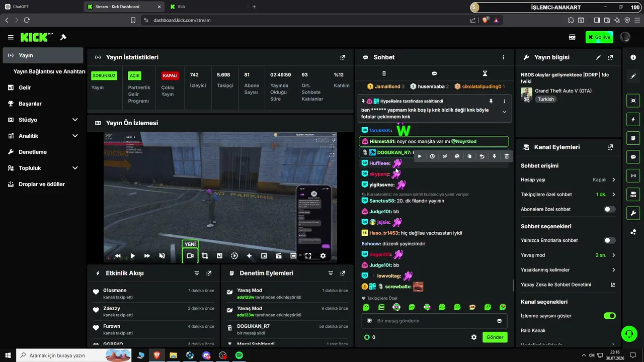Expand the pinned message with the chevron

click(504, 112)
